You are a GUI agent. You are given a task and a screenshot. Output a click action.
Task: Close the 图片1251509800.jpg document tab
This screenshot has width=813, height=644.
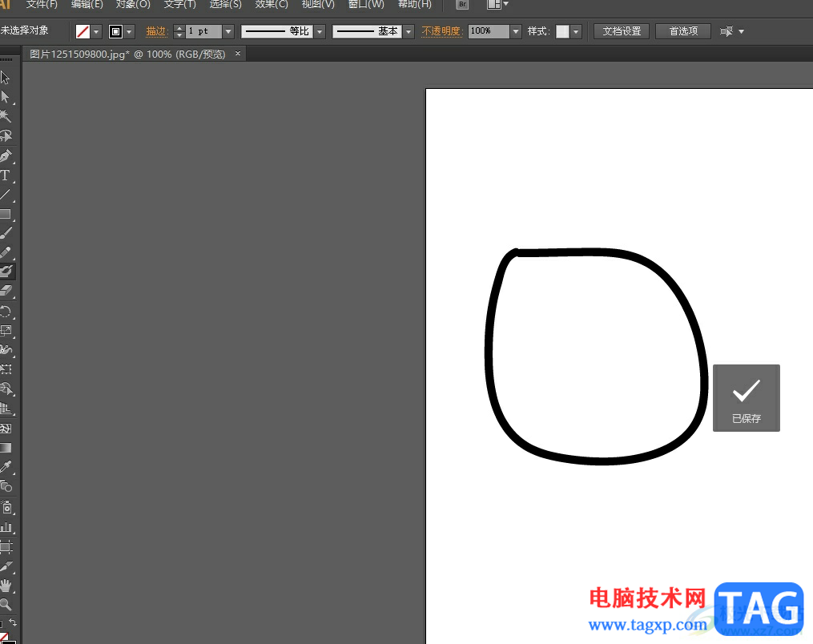coord(238,54)
